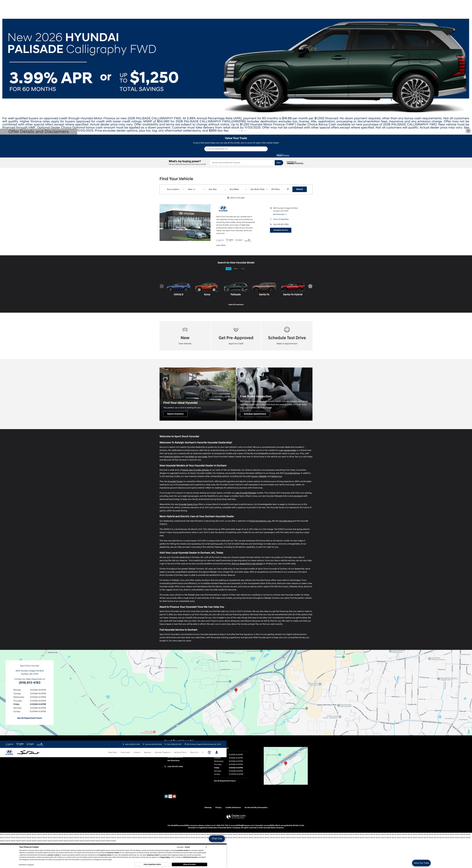
Task: Click the vehicle Search button
Action: coord(299,189)
